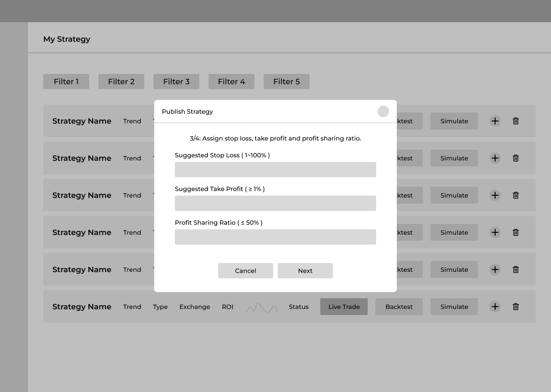Select the Filter 1 tab

click(x=66, y=82)
